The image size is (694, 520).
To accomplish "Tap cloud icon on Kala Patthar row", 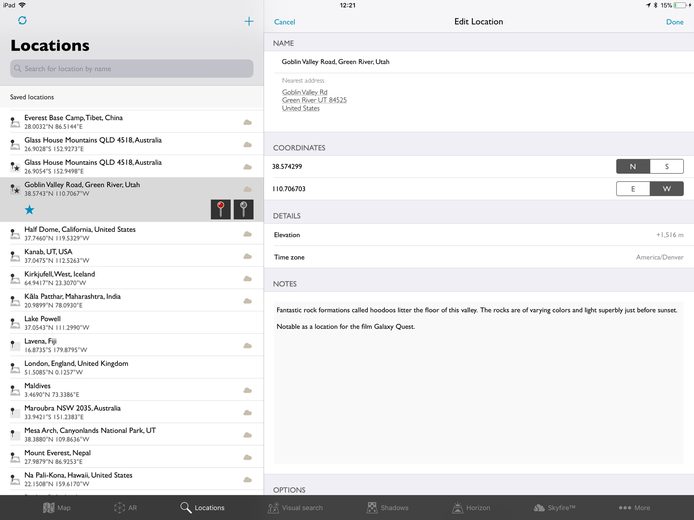I will point(247,301).
